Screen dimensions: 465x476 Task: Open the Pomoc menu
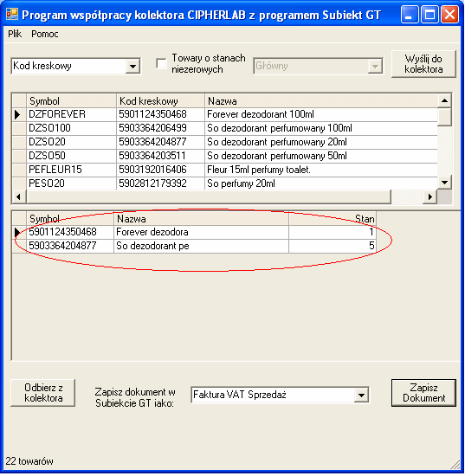point(45,34)
